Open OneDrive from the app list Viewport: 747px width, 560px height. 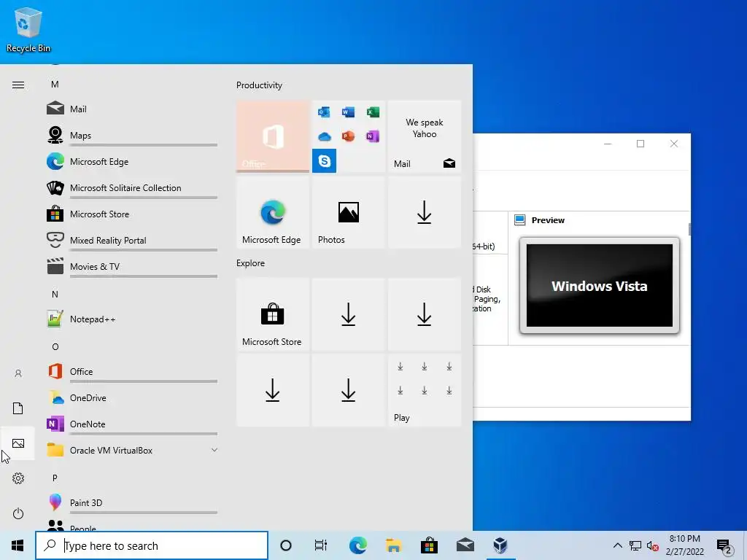click(x=133, y=397)
